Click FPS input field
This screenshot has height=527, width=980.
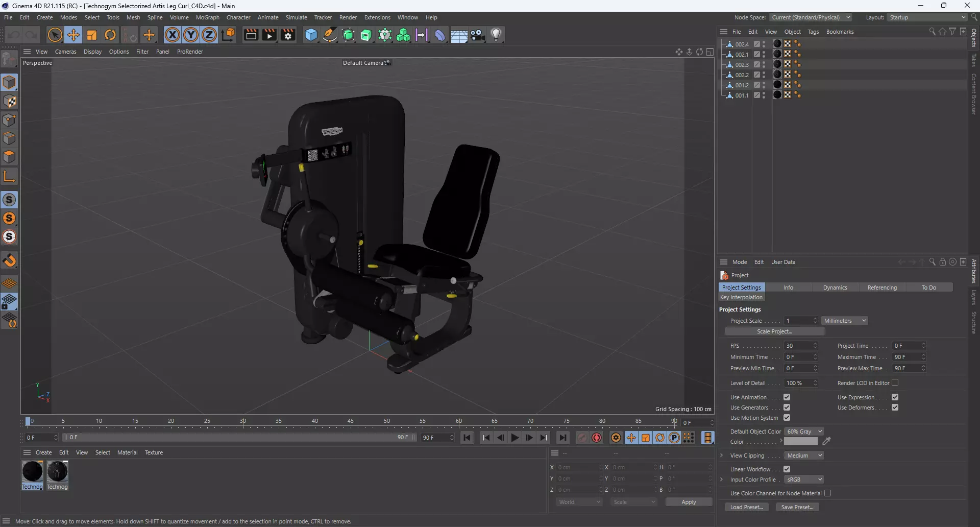[x=798, y=346]
